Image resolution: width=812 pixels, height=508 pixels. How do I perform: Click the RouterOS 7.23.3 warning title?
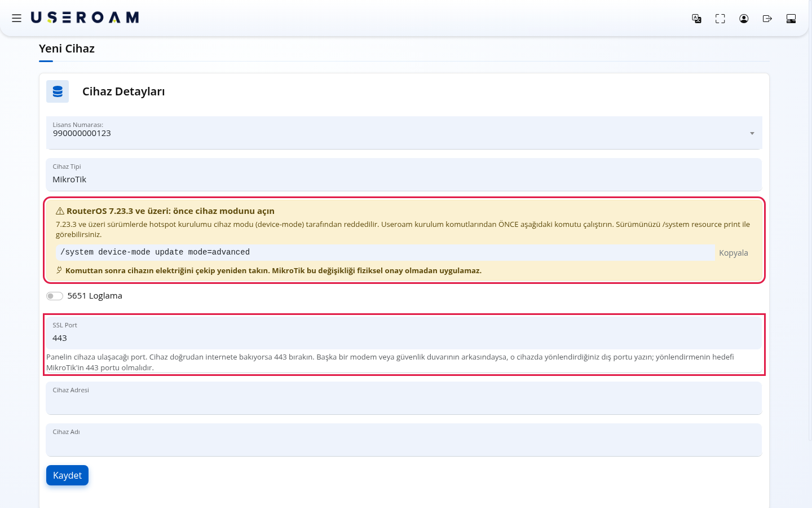170,211
